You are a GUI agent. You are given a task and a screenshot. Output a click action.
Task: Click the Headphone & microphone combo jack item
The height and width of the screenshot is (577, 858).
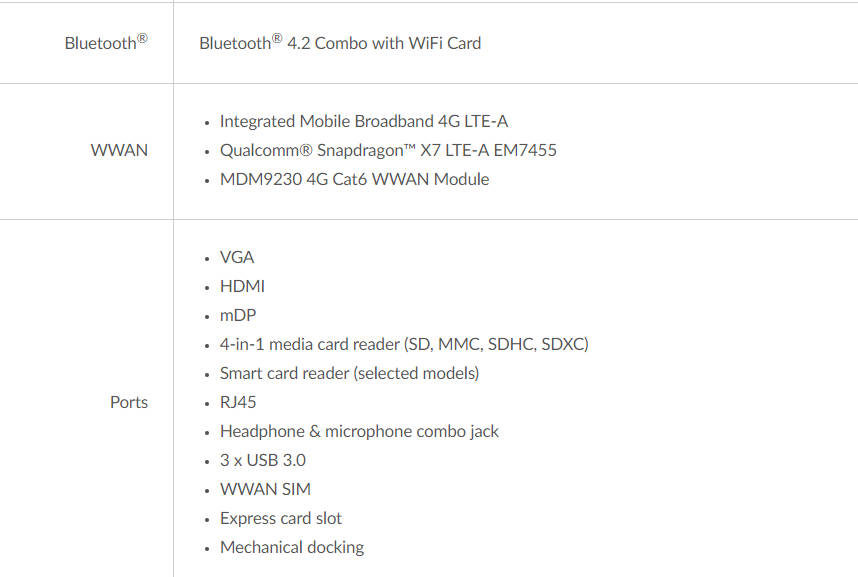[x=359, y=431]
